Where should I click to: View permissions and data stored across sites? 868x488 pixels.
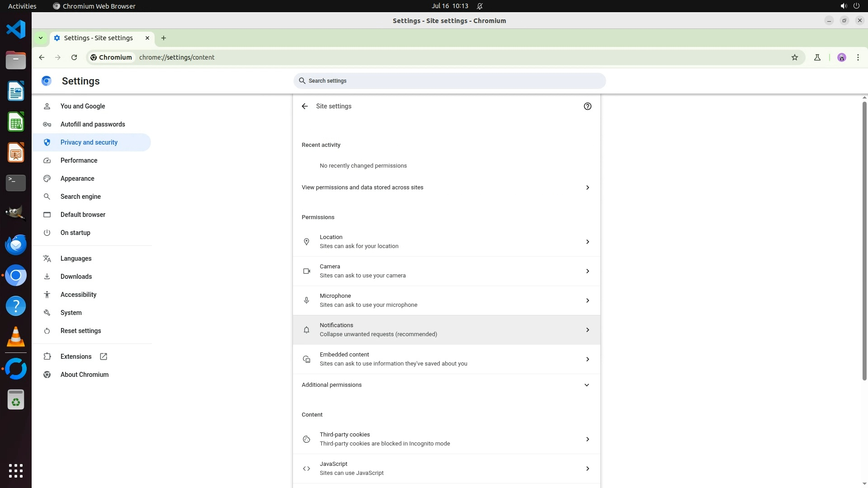(446, 188)
